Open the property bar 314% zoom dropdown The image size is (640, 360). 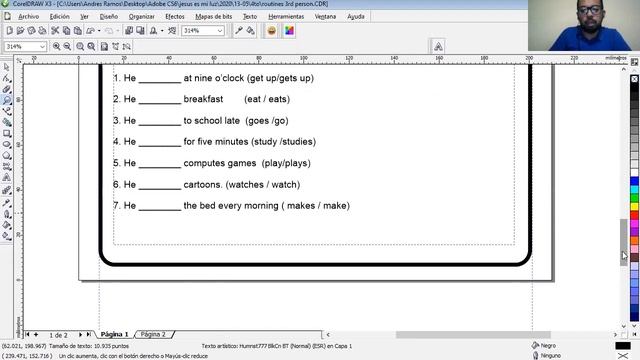[42, 47]
